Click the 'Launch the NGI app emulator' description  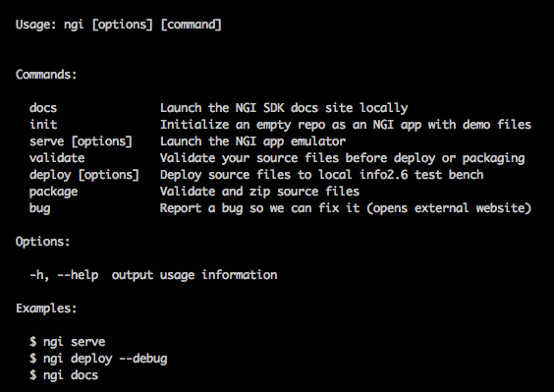[252, 141]
